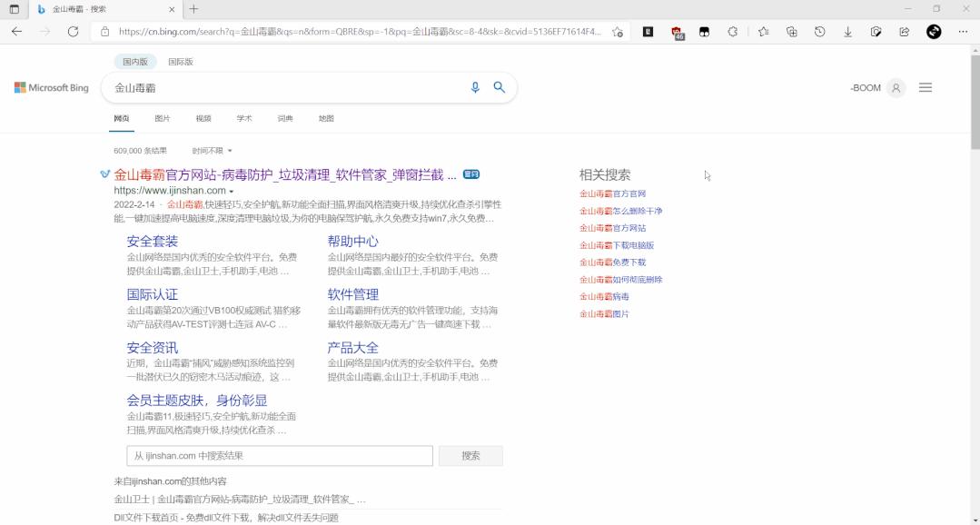Expand dropdown arrow beside ijinshan.com URL

click(x=232, y=192)
